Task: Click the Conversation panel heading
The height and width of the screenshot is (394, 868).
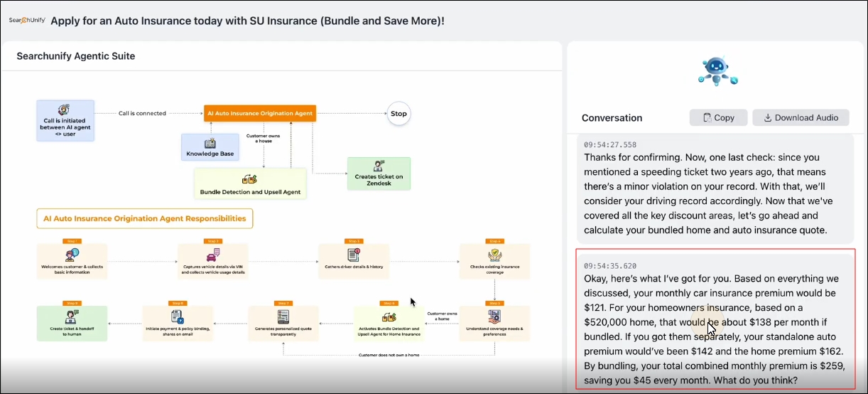Action: [x=612, y=118]
